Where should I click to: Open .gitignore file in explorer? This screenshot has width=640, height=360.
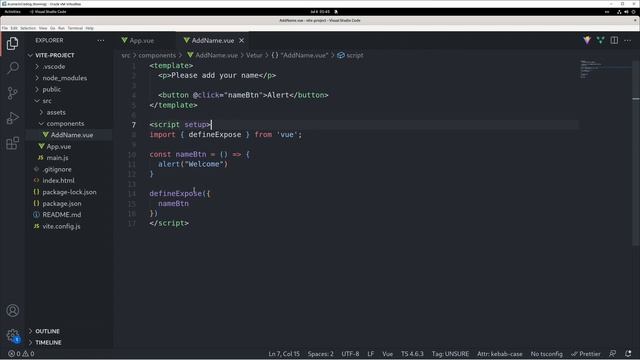click(57, 169)
